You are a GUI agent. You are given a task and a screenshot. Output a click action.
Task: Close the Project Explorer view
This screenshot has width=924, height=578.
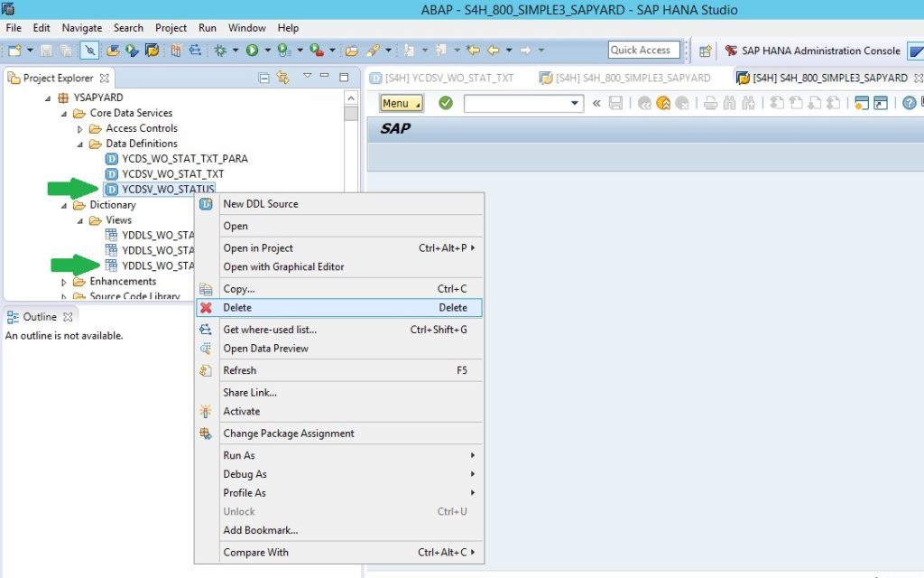click(x=105, y=78)
